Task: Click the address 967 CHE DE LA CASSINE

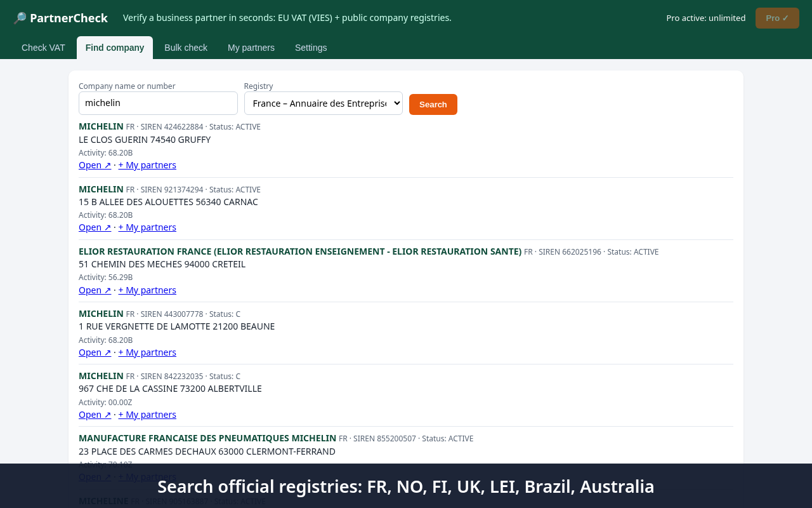Action: click(x=170, y=389)
